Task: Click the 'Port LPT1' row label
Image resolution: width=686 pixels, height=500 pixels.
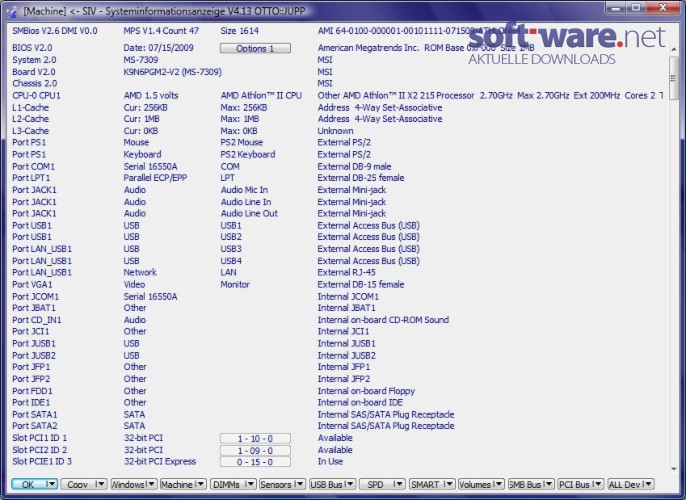Action: click(x=31, y=178)
